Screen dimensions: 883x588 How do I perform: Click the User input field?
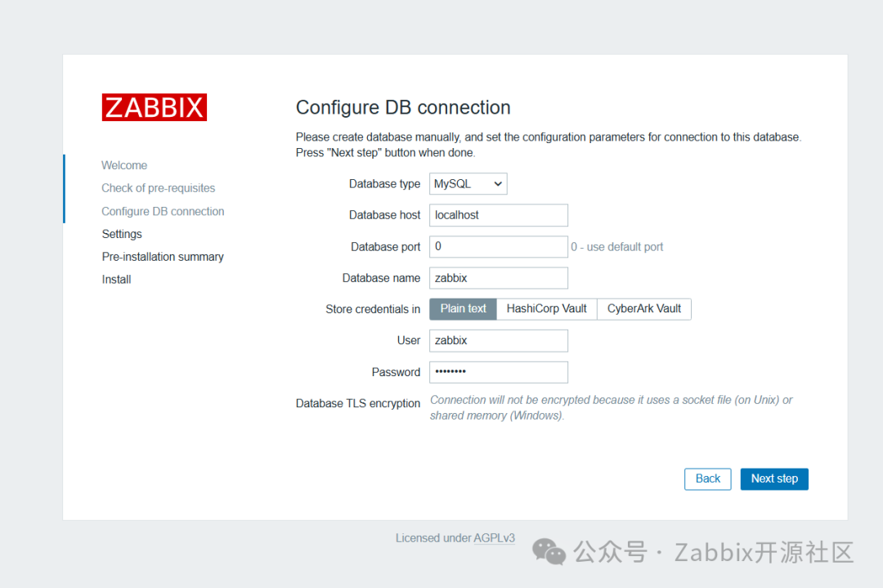[x=499, y=341]
